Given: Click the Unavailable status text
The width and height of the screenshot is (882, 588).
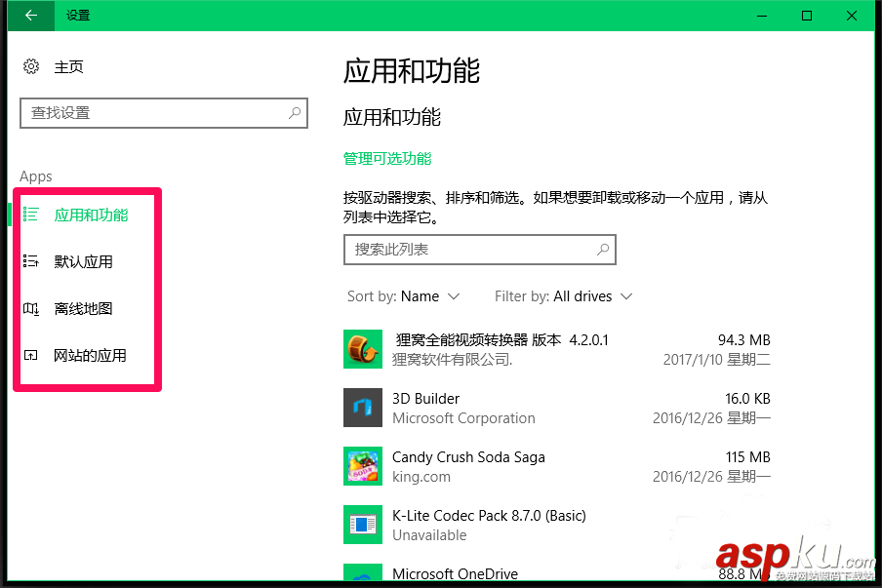Looking at the screenshot, I should (429, 535).
